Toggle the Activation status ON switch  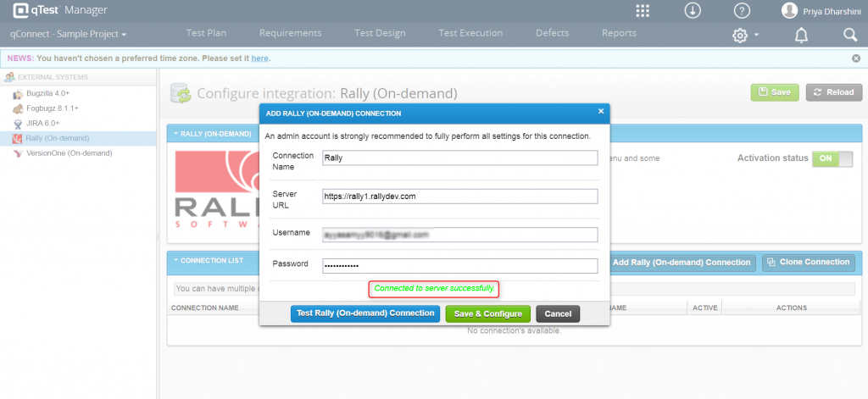[832, 158]
